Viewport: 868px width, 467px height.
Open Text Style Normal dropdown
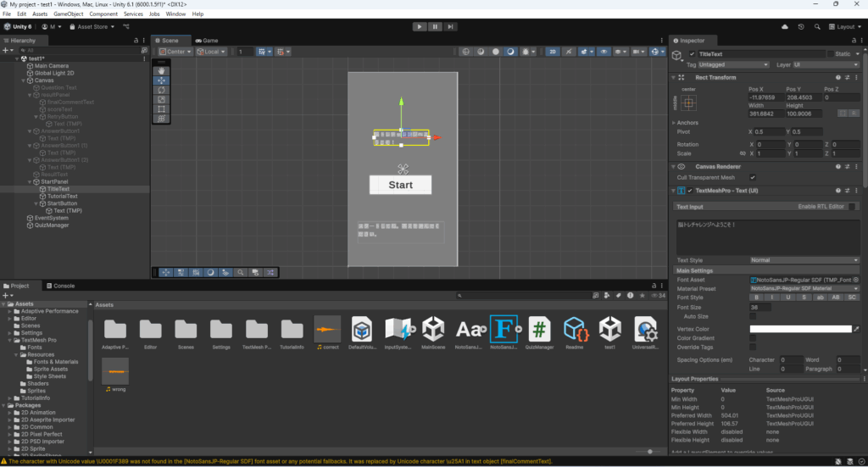[804, 260]
